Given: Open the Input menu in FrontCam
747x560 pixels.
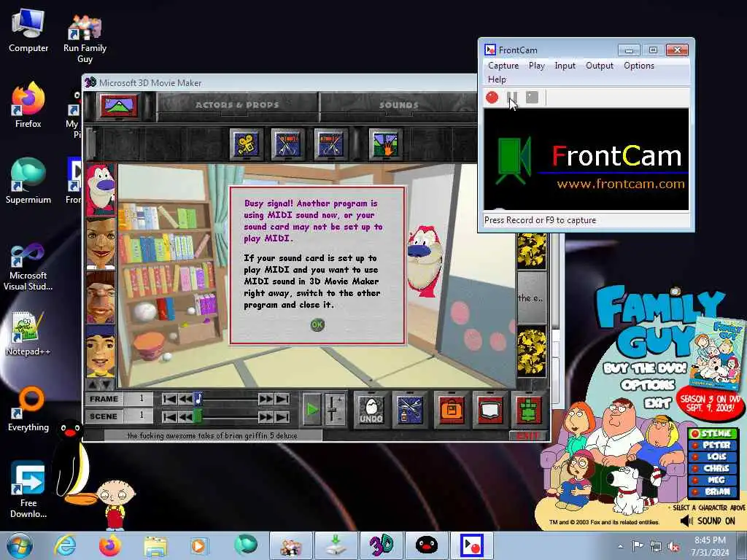Looking at the screenshot, I should tap(565, 66).
